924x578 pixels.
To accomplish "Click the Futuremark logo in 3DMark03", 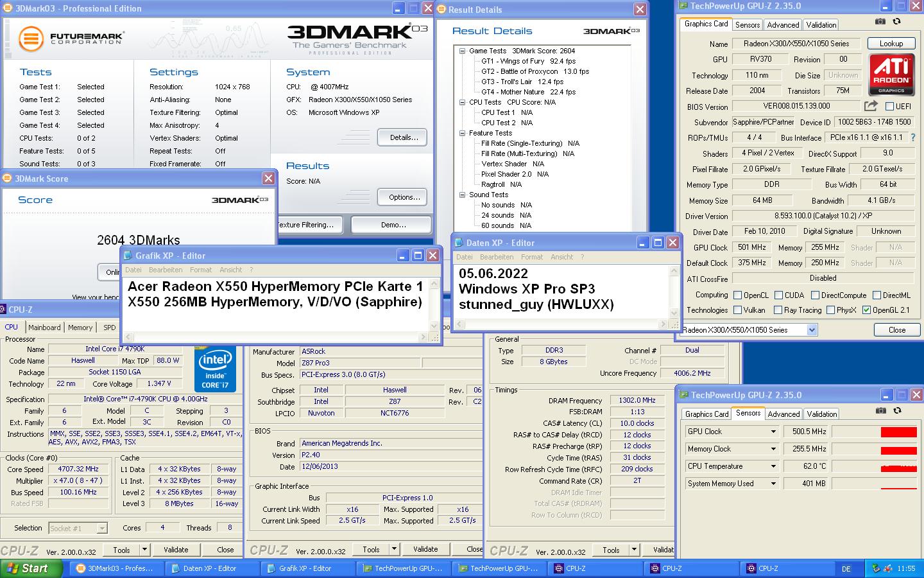I will [x=71, y=39].
